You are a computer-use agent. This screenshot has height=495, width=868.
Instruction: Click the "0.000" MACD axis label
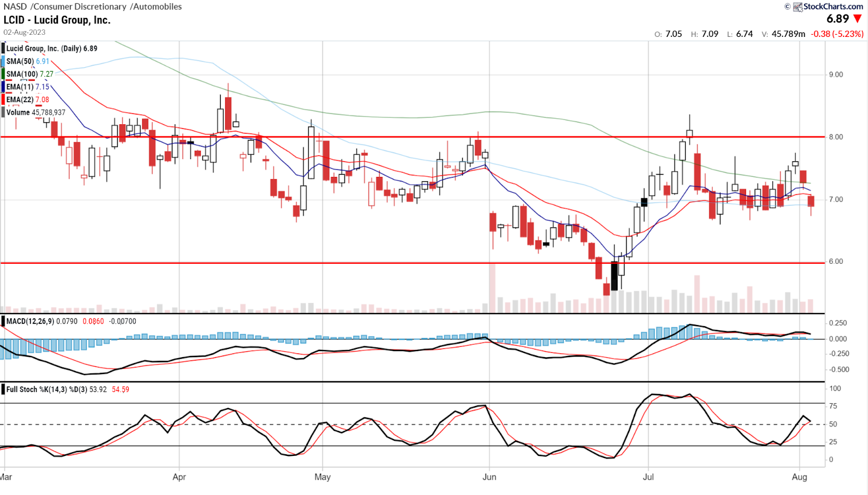(x=838, y=339)
